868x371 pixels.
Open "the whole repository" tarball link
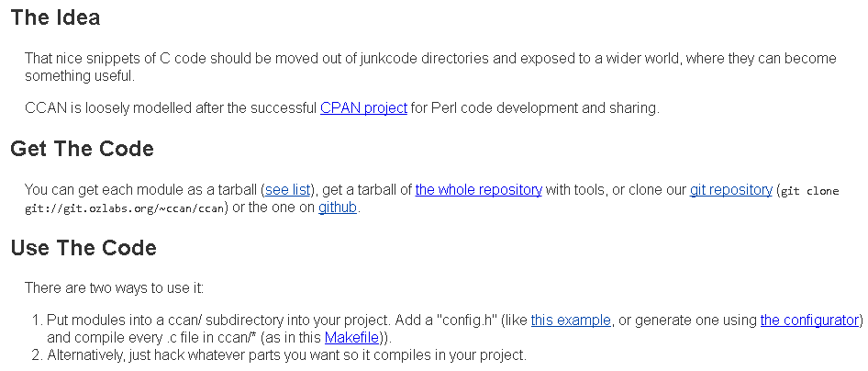(x=478, y=190)
